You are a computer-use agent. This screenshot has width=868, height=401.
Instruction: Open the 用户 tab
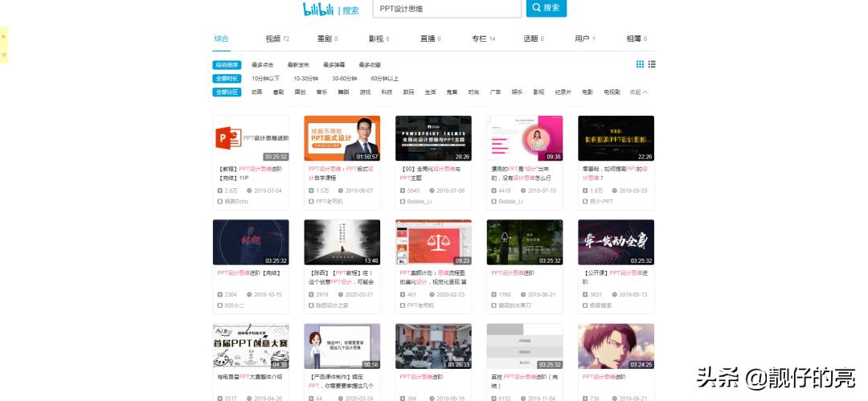pyautogui.click(x=584, y=39)
